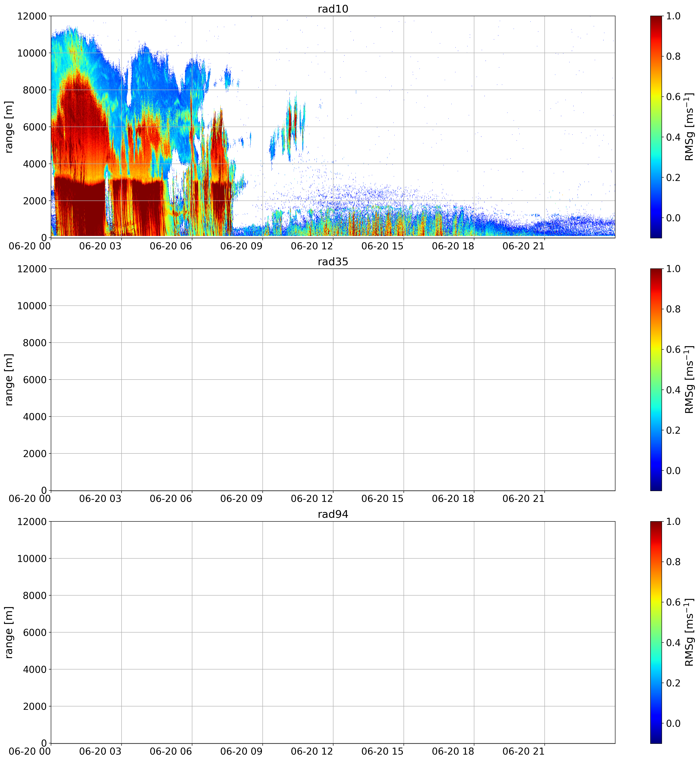
Task: Click the '06-20 06' x-tick under rad35
Action: tap(171, 499)
